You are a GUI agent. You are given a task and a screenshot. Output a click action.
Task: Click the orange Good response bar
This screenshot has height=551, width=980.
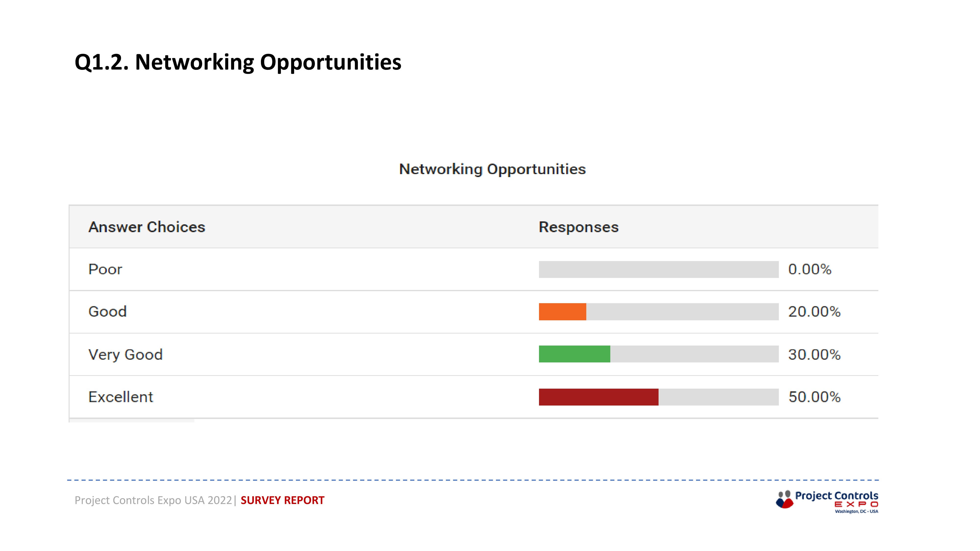pyautogui.click(x=562, y=312)
